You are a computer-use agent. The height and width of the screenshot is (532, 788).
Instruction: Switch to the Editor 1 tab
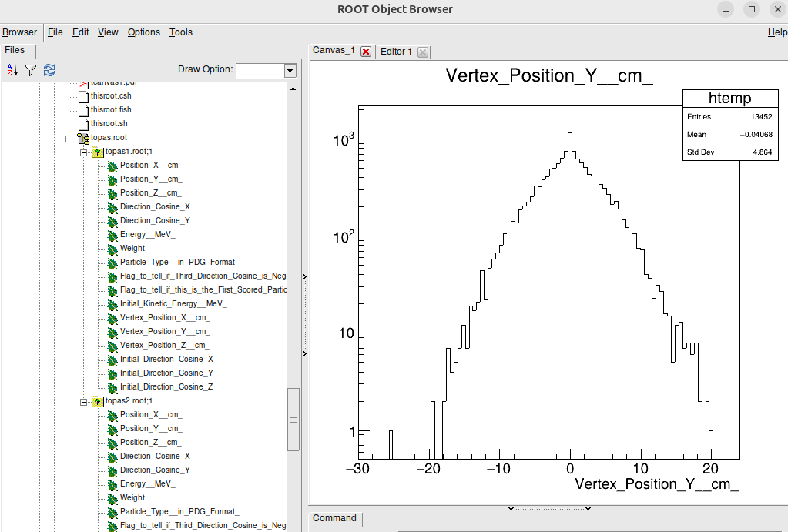coord(397,52)
